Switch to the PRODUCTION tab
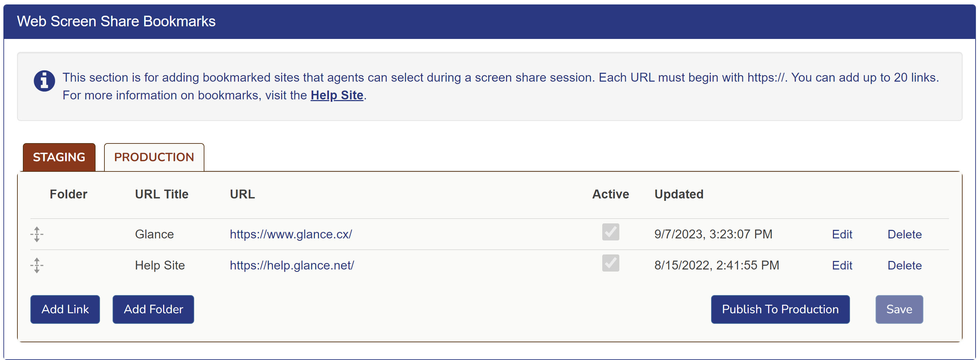 [154, 157]
